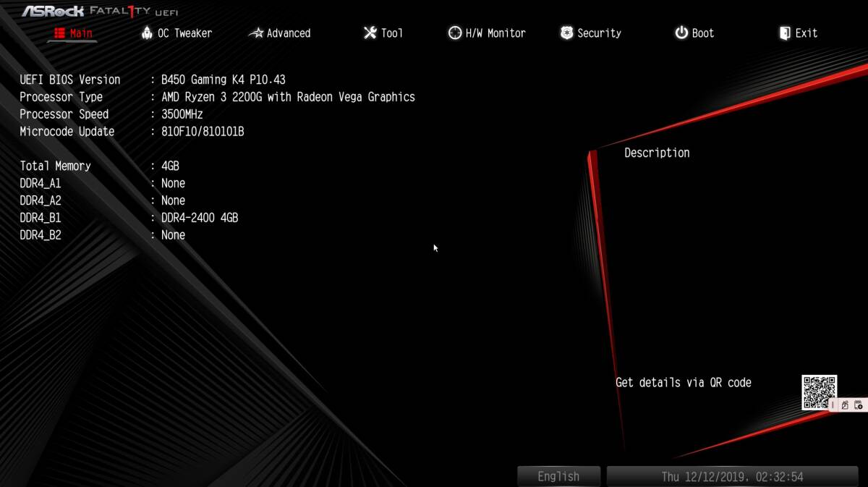Screen dimensions: 868x487
Task: Click the edit icon in floating overlay
Action: 845,405
